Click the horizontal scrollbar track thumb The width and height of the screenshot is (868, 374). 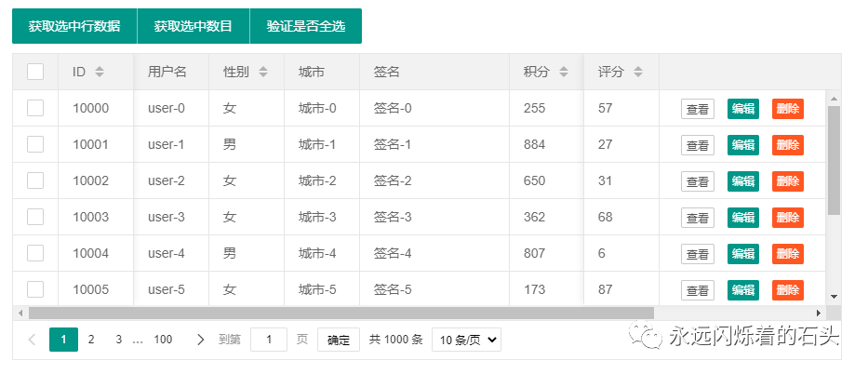coord(341,314)
